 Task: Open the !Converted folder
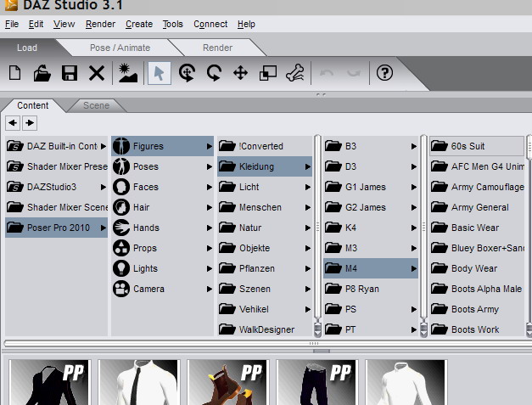(x=265, y=146)
